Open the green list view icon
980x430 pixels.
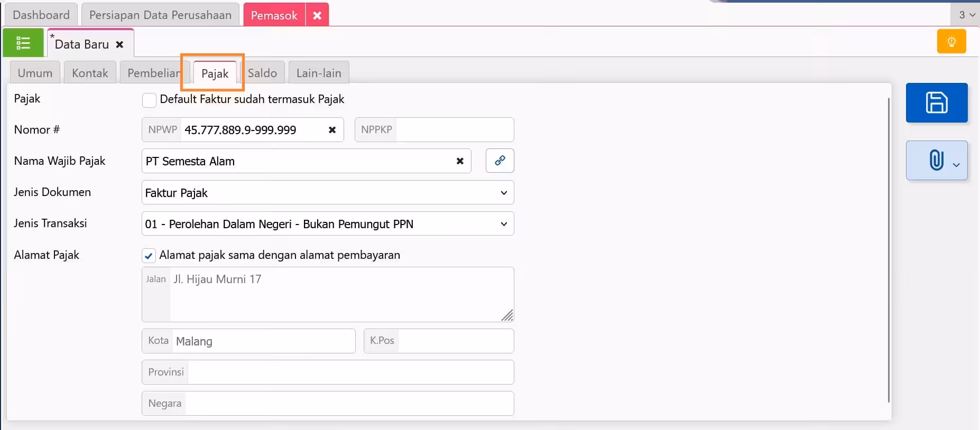[23, 43]
